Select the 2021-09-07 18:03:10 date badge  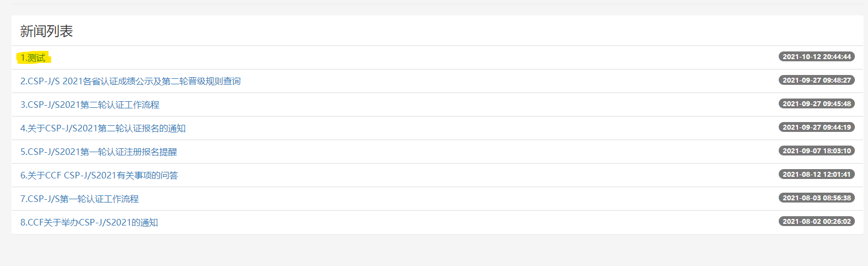(x=817, y=151)
